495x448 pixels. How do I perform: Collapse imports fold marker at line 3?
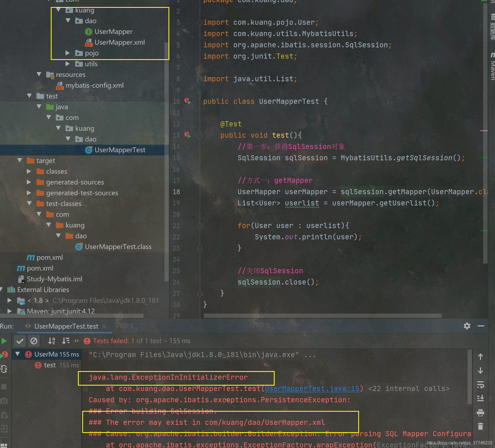click(x=200, y=23)
